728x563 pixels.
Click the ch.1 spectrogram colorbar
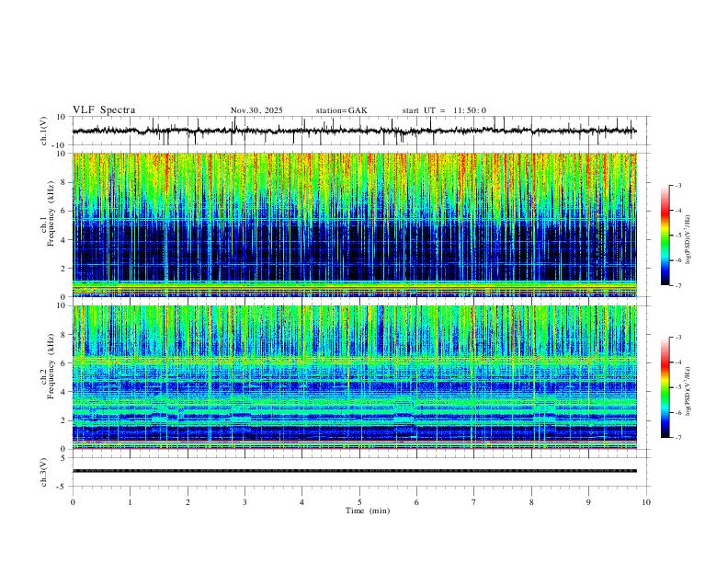pos(665,236)
